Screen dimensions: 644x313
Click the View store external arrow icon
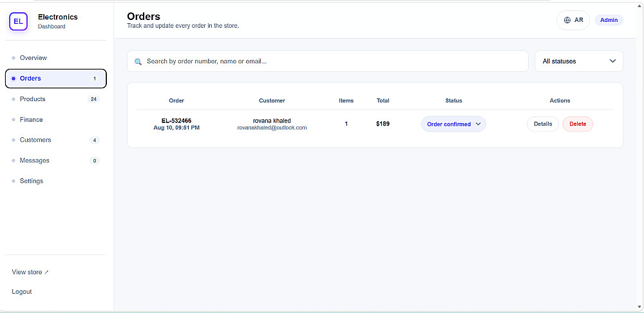[x=46, y=272]
